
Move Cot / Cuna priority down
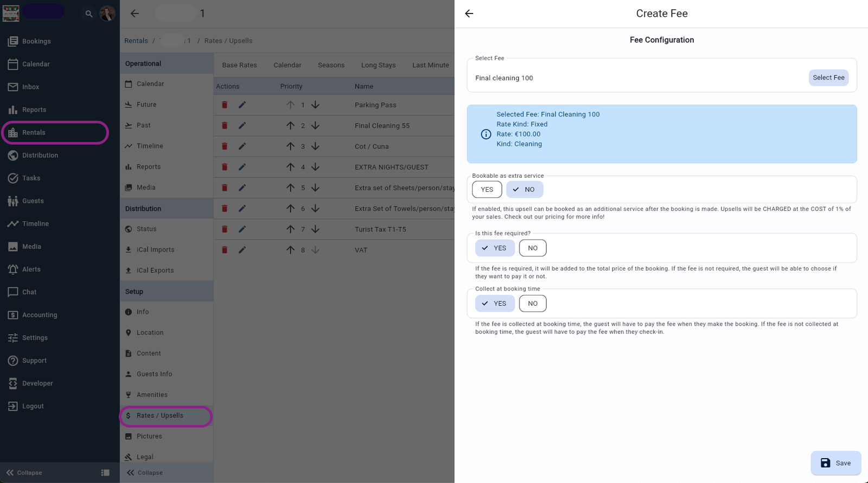pos(315,146)
